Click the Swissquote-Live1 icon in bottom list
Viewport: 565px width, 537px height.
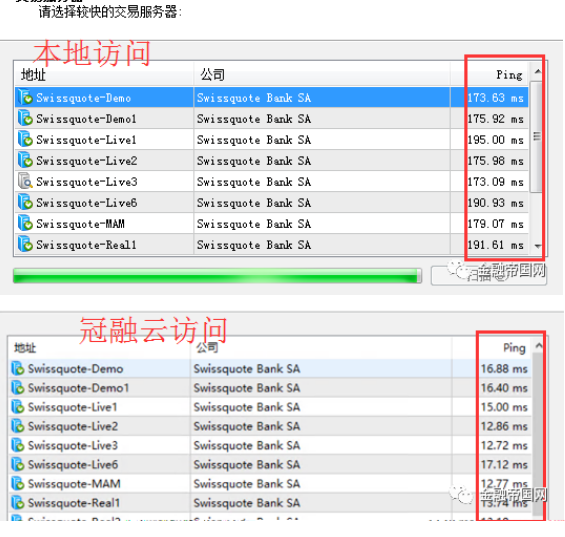coord(18,407)
